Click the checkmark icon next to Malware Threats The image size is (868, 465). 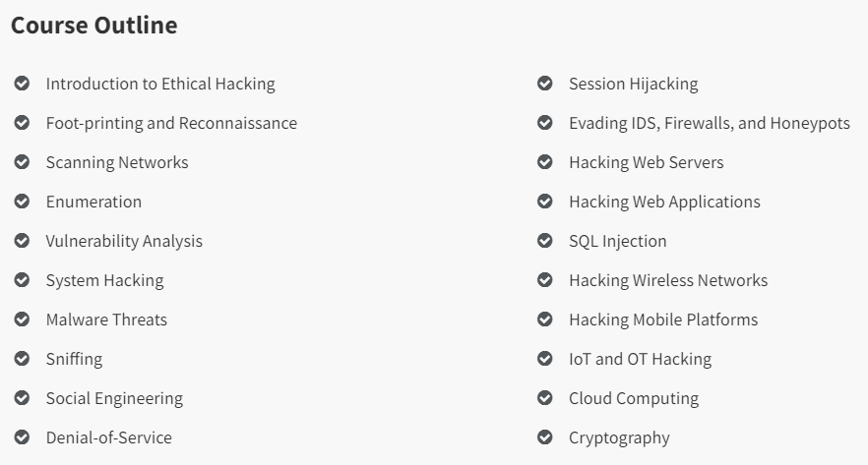pos(22,320)
